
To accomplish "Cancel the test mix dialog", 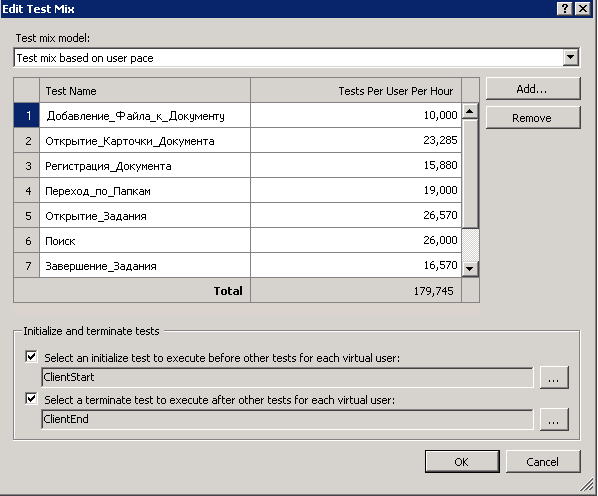I will click(543, 462).
